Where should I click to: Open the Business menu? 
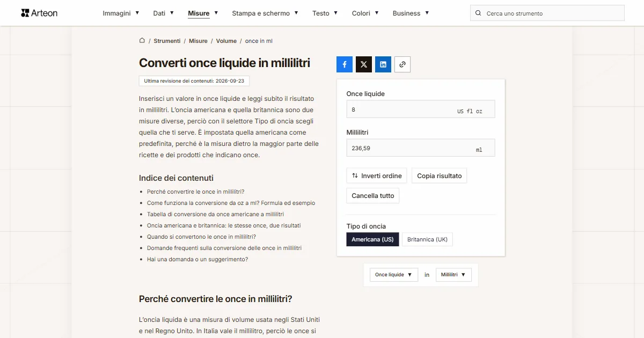[411, 13]
